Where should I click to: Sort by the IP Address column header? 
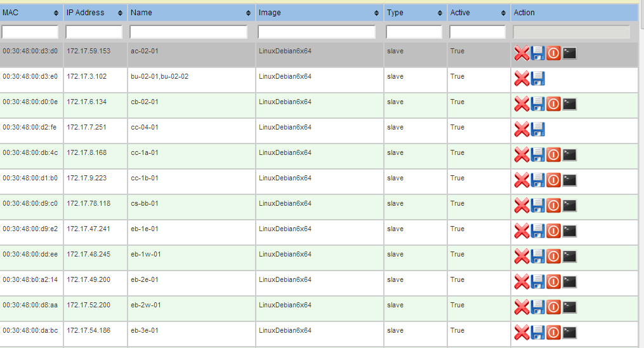[x=95, y=13]
